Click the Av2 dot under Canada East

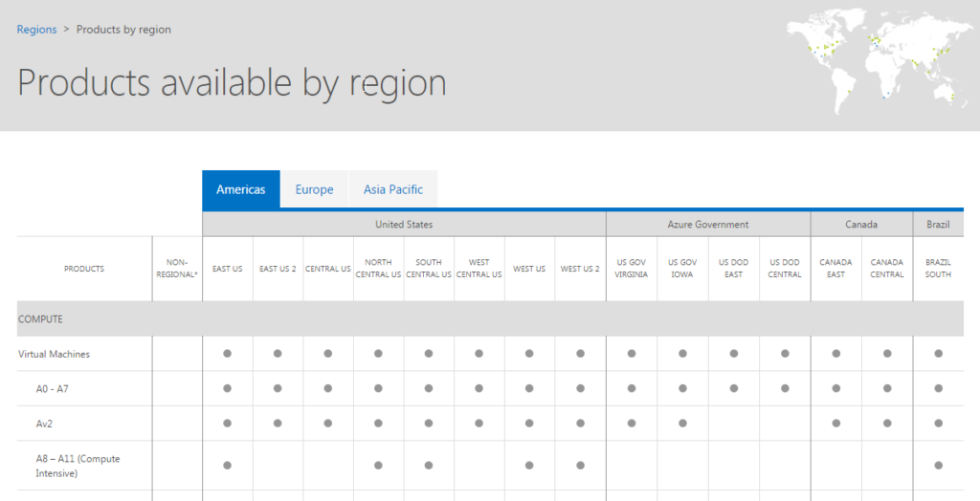tap(836, 424)
